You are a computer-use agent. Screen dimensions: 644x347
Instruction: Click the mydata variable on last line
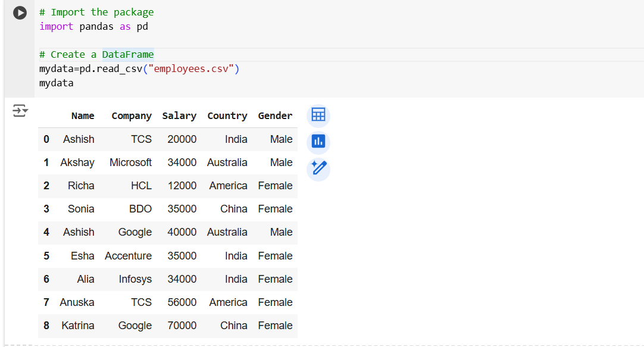click(x=55, y=83)
